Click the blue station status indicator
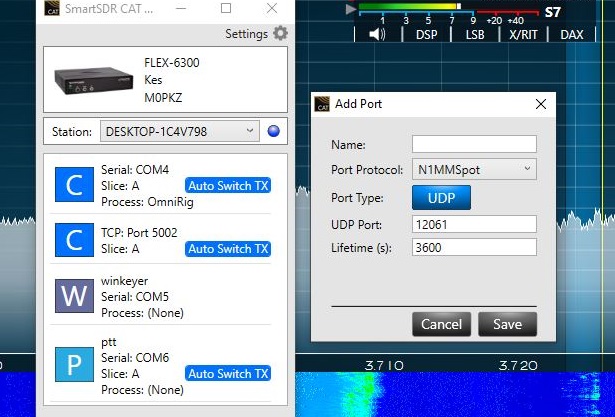The height and width of the screenshot is (417, 615). 273,131
